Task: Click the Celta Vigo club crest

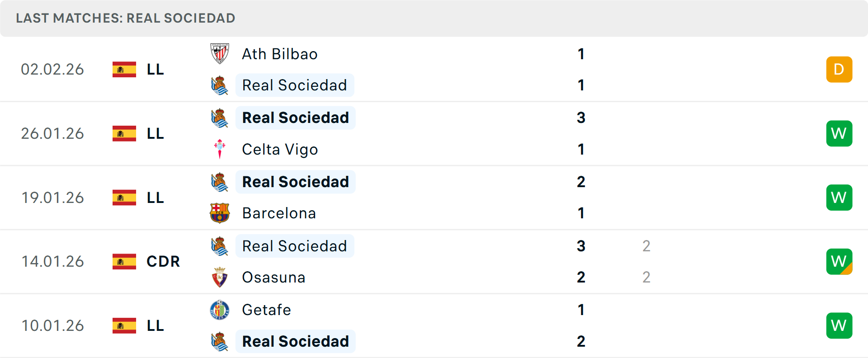Action: [x=220, y=149]
